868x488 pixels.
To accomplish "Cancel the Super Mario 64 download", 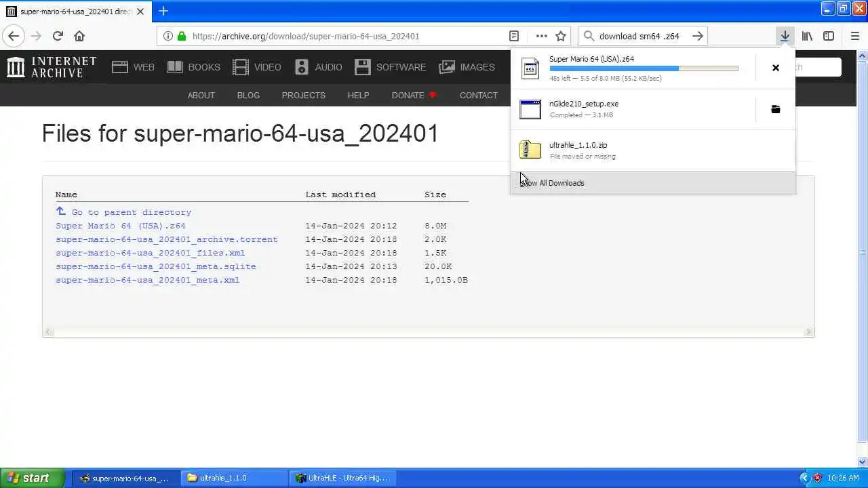I will (x=776, y=68).
